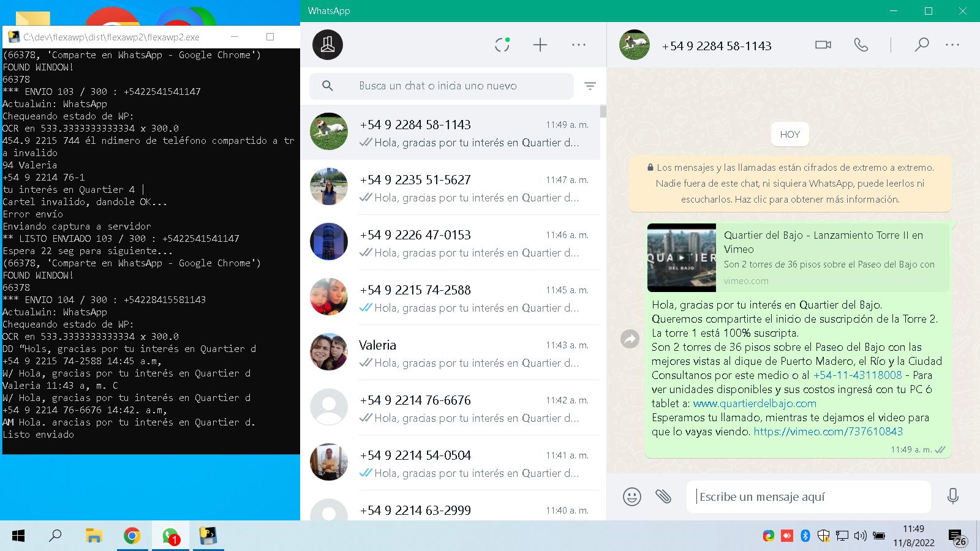980x551 pixels.
Task: Open the Windows Start menu
Action: (18, 536)
